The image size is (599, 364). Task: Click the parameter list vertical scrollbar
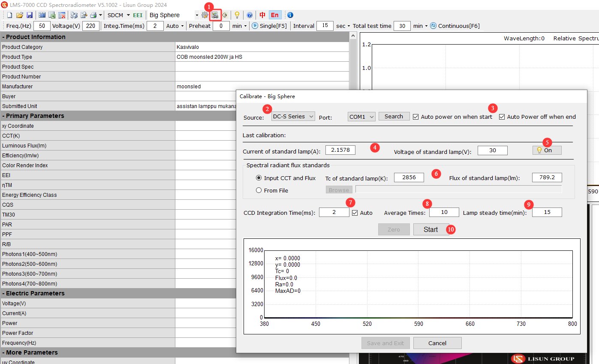(354, 197)
